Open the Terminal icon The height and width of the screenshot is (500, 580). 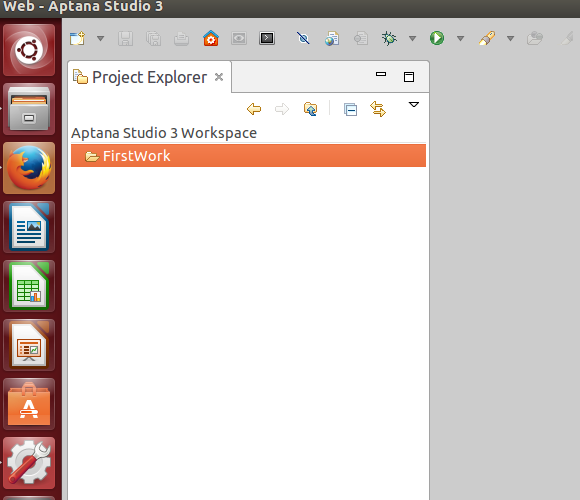(x=267, y=38)
